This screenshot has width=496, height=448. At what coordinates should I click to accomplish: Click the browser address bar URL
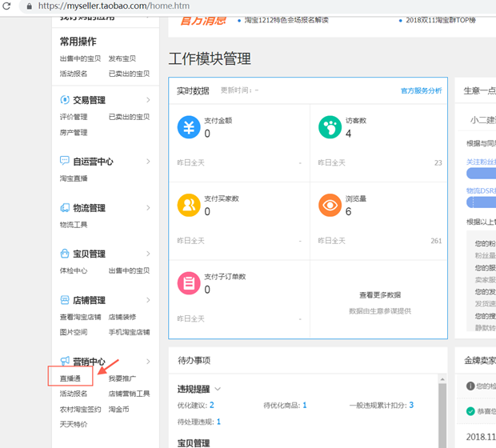pyautogui.click(x=114, y=6)
